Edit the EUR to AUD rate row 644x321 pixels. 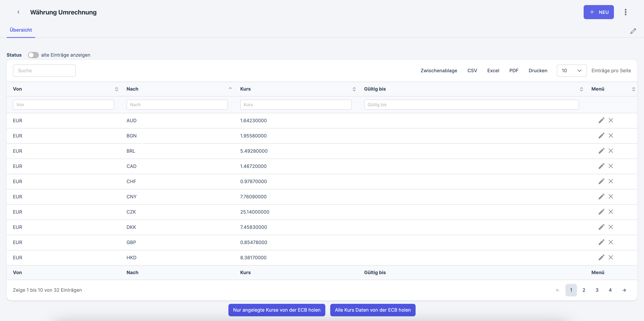(x=601, y=120)
